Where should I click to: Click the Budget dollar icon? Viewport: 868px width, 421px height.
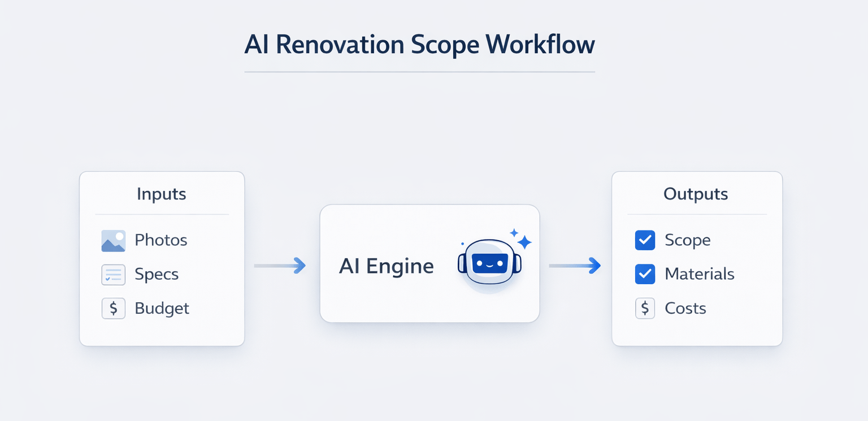tap(113, 309)
